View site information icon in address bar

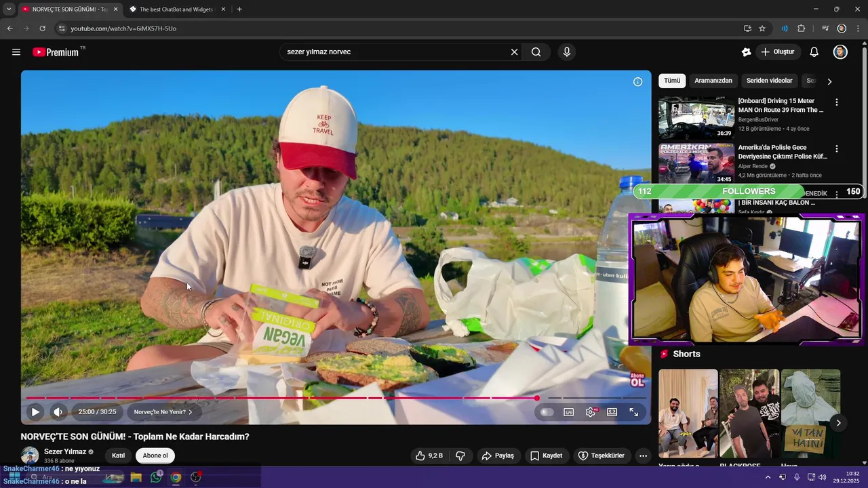pyautogui.click(x=62, y=28)
